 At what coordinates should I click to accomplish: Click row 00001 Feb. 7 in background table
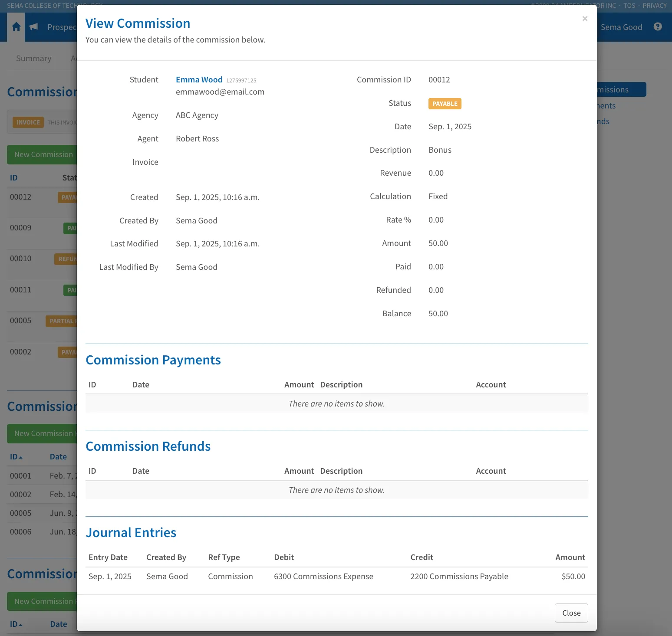click(x=42, y=476)
